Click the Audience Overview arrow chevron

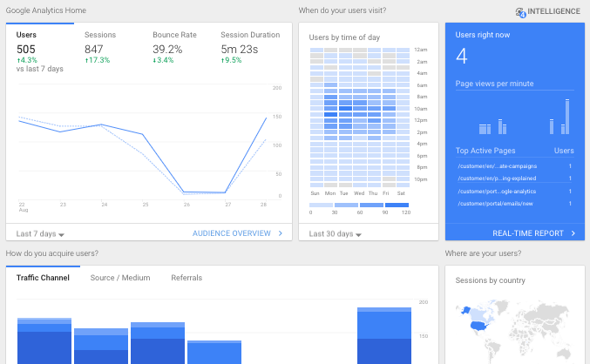click(x=281, y=233)
